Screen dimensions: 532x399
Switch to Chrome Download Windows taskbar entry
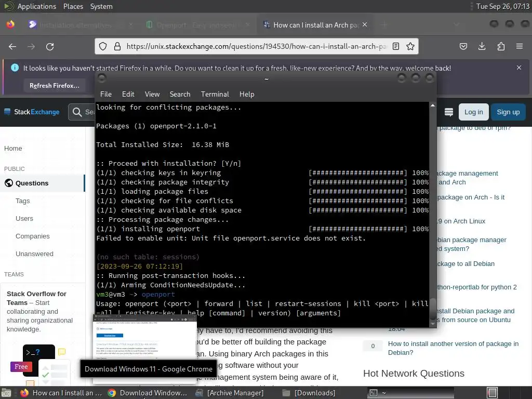click(x=148, y=393)
